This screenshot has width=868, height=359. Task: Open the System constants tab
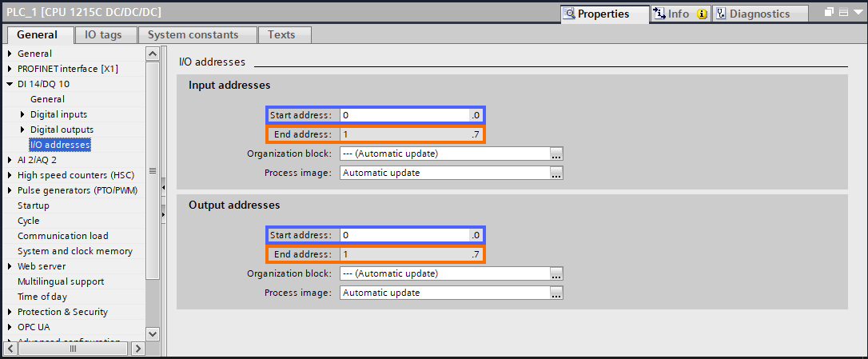[x=193, y=35]
